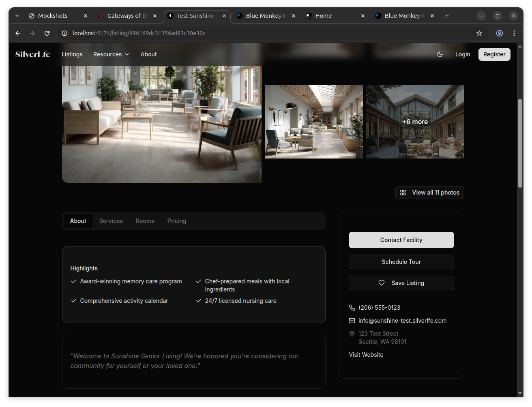Click the browser reload icon

[x=47, y=33]
